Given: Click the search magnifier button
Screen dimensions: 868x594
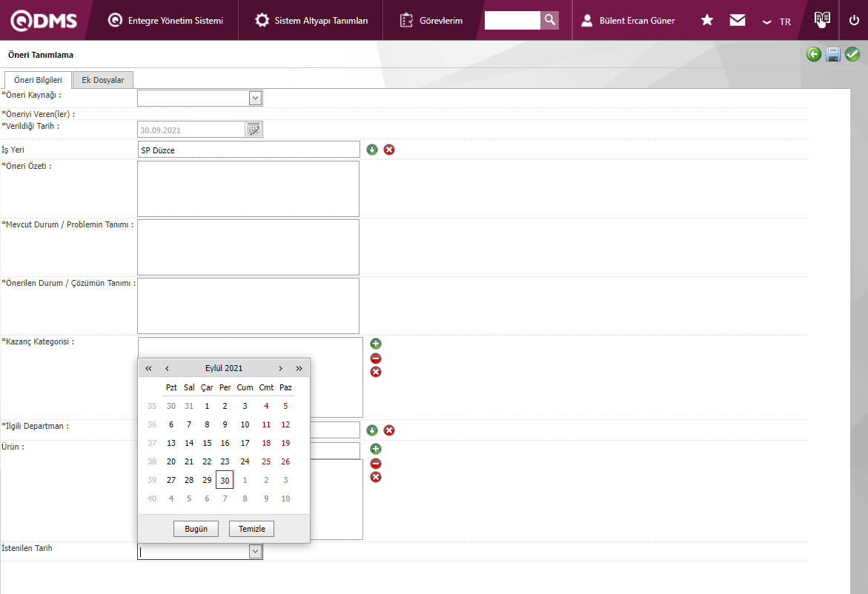Looking at the screenshot, I should pyautogui.click(x=549, y=20).
